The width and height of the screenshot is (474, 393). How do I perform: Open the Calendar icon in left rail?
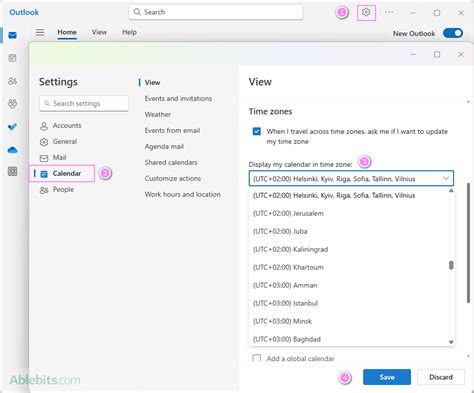coord(12,58)
